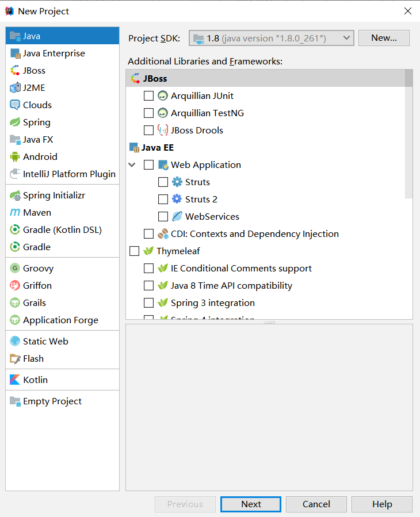Click the plain Gradle icon
This screenshot has width=420, height=517.
pos(15,247)
